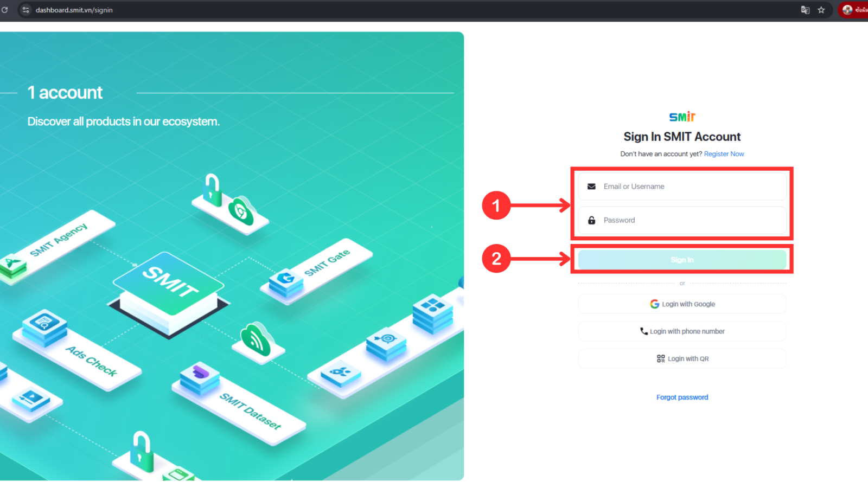Choose Login with phone number

pos(682,331)
